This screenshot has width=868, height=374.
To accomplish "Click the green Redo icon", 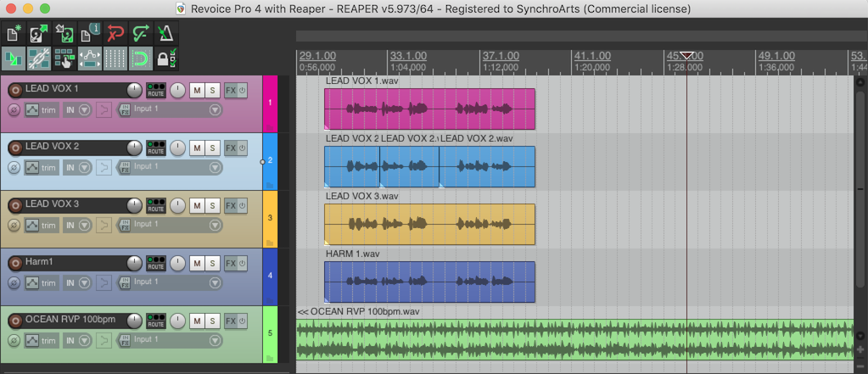I will click(x=140, y=35).
